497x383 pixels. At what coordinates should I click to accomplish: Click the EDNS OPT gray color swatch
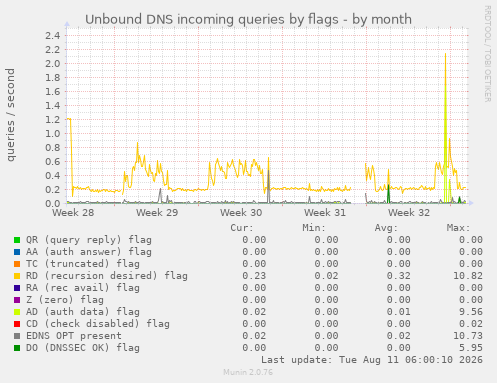point(17,336)
